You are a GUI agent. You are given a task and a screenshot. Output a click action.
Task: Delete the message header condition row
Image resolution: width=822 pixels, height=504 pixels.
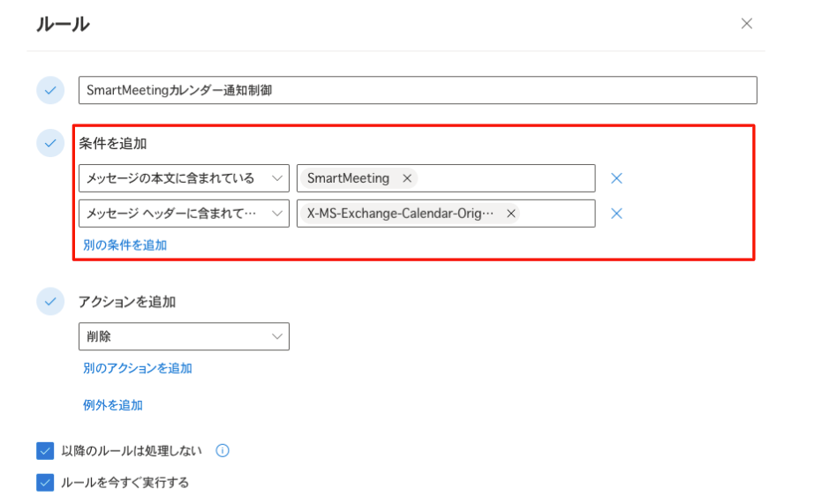[x=616, y=214]
